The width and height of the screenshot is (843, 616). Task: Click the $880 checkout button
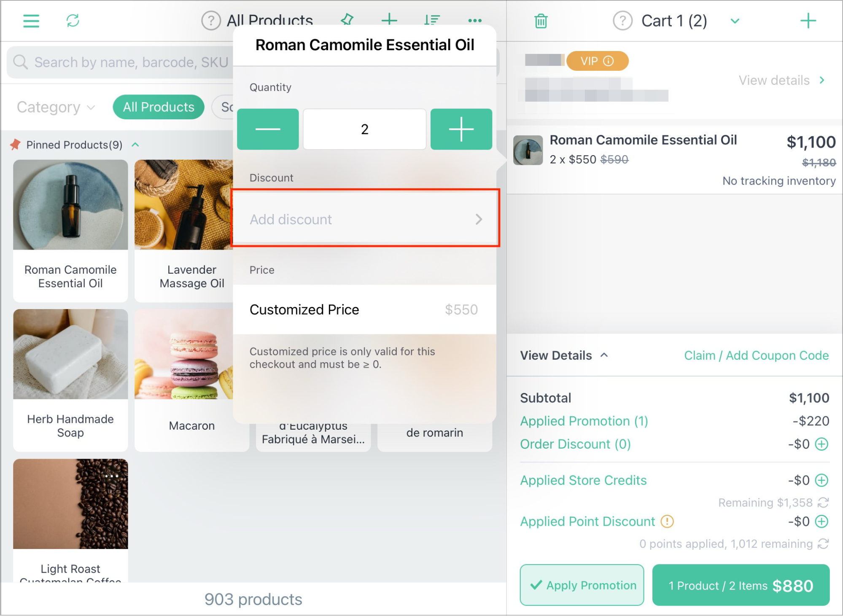[x=741, y=585]
